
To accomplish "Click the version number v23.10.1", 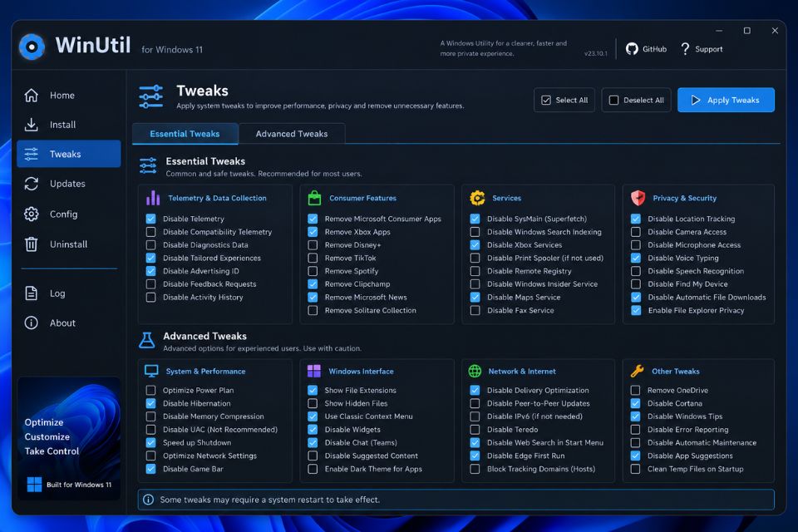I will 595,53.
